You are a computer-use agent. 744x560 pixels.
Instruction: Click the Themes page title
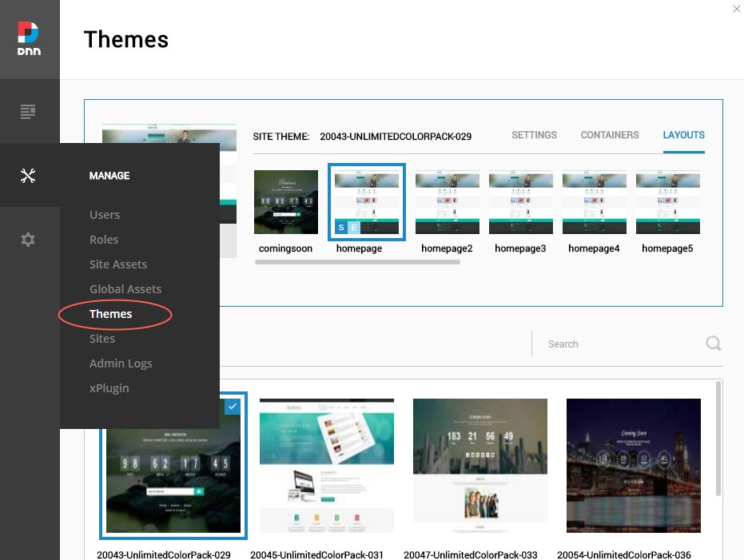click(x=126, y=39)
